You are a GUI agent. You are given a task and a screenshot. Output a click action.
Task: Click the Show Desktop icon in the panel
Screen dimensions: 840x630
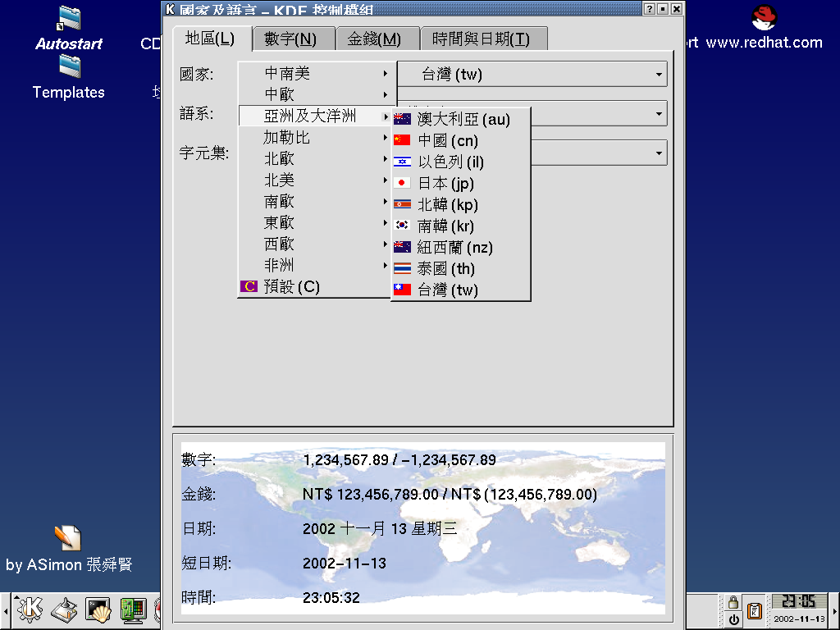click(64, 609)
